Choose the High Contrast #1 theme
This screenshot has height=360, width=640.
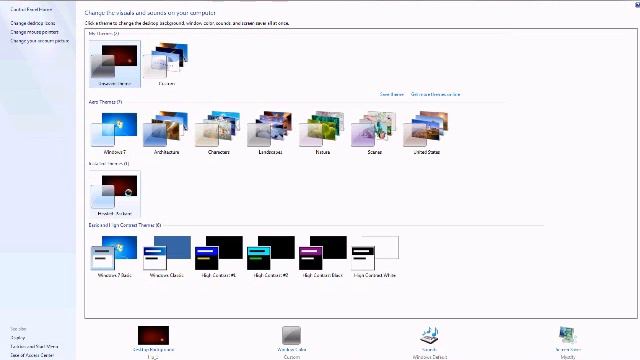218,256
